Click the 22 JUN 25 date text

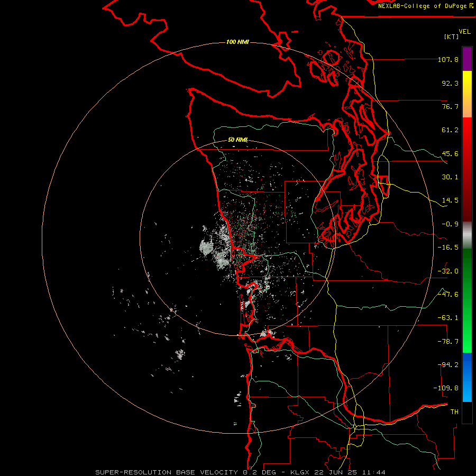point(337,472)
